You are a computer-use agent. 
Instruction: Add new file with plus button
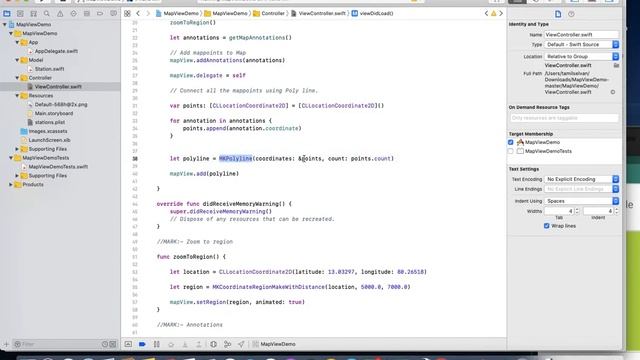click(6, 344)
